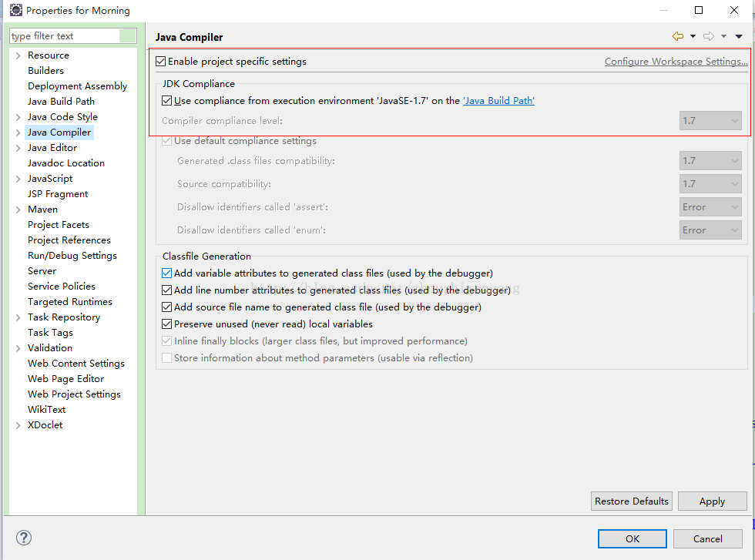
Task: Toggle Preserve unused local variables
Action: pyautogui.click(x=166, y=324)
